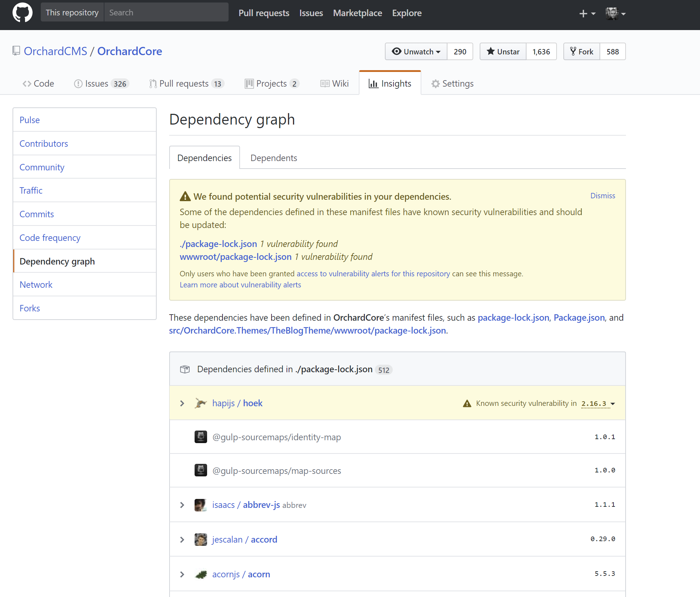Open Marketplace in the top navigation
Viewport: 700px width, 597px height.
(357, 13)
